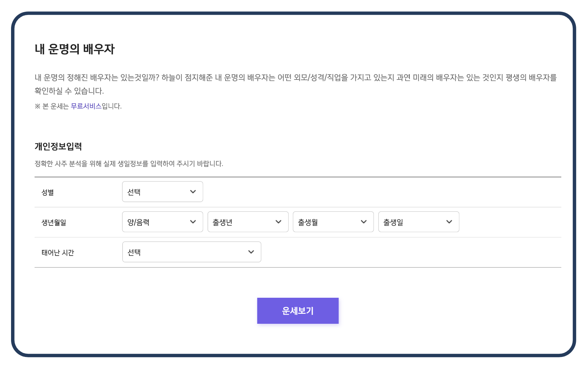Click the 운세보기 purple button
The image size is (588, 368).
click(298, 310)
